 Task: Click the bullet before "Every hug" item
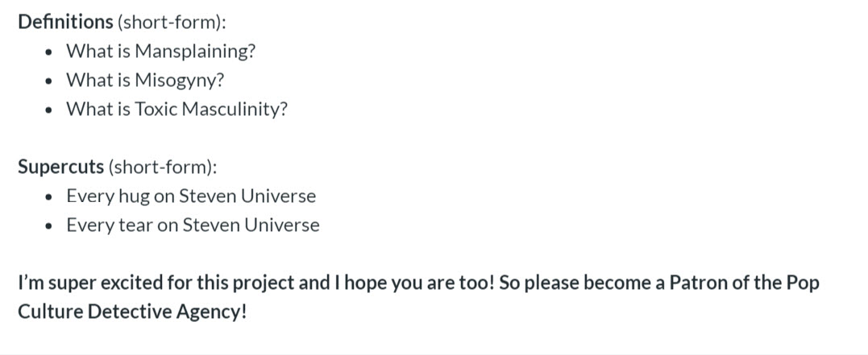pos(49,197)
